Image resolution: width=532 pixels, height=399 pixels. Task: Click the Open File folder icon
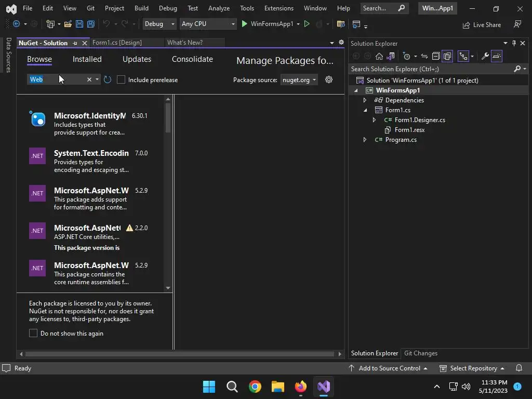[68, 24]
